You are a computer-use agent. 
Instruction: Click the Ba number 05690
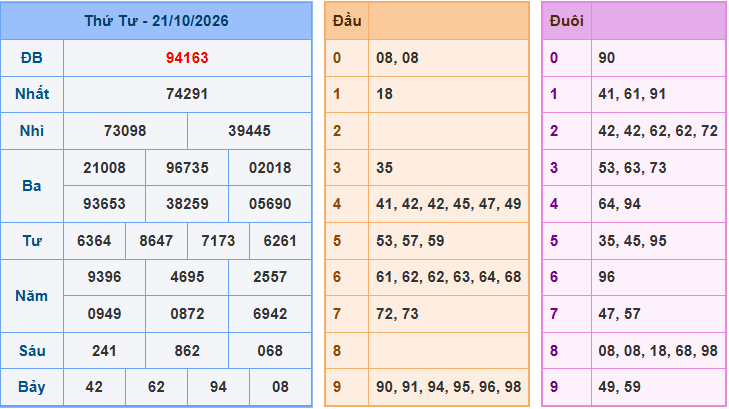(270, 204)
